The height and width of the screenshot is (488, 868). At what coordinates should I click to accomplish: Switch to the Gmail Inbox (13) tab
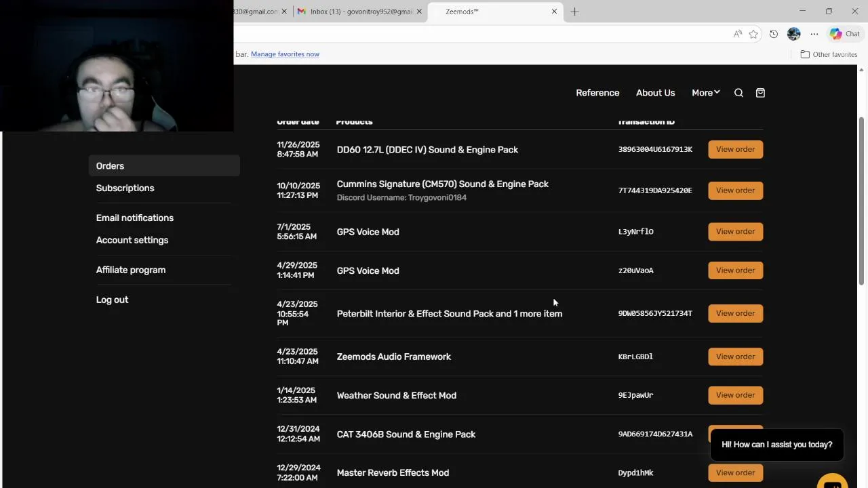click(361, 12)
